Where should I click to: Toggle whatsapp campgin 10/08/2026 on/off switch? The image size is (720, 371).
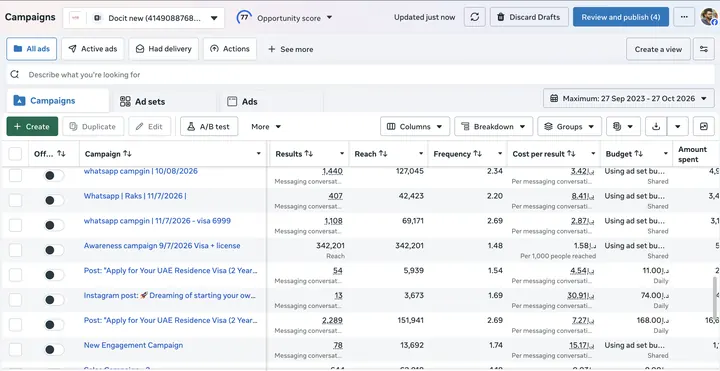(54, 175)
